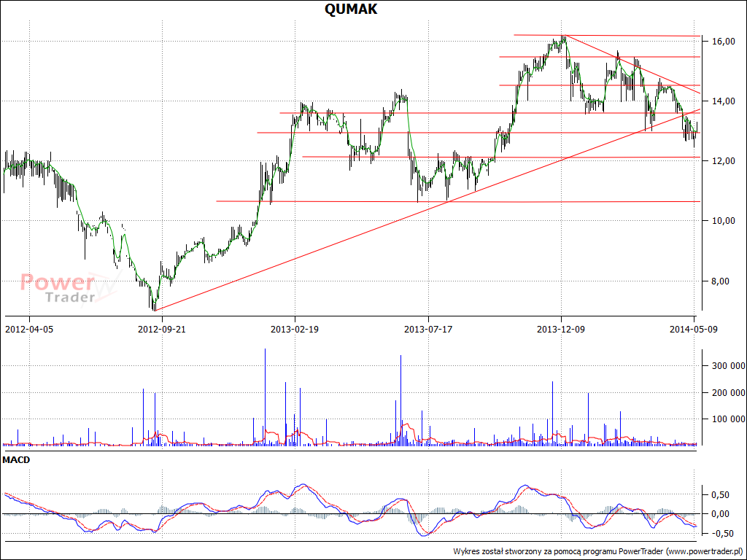This screenshot has width=747, height=560.
Task: Click the 200 000 volume axis label
Action: click(x=729, y=393)
